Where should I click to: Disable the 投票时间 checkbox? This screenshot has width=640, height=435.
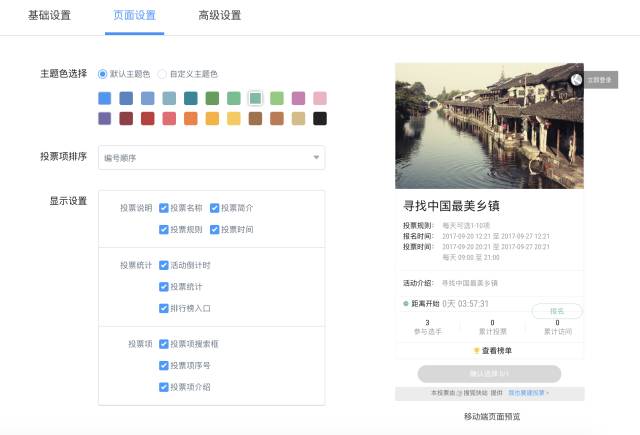tap(214, 230)
